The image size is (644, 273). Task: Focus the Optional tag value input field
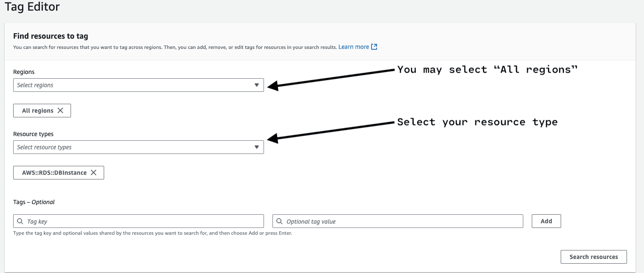[x=400, y=222]
